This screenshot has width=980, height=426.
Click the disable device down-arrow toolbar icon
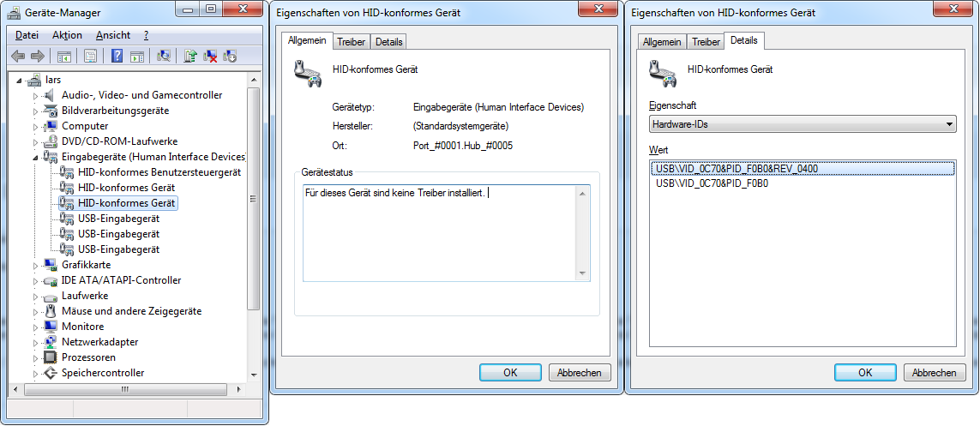coord(230,57)
